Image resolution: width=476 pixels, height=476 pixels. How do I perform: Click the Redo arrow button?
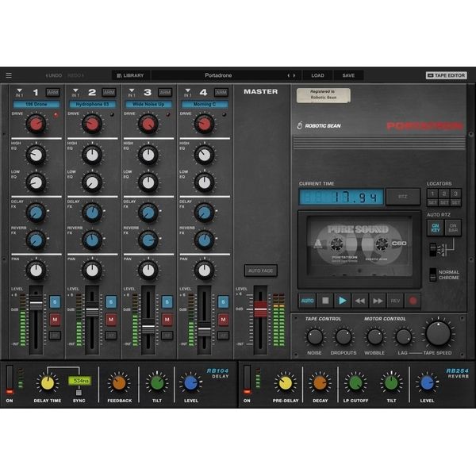[x=76, y=75]
